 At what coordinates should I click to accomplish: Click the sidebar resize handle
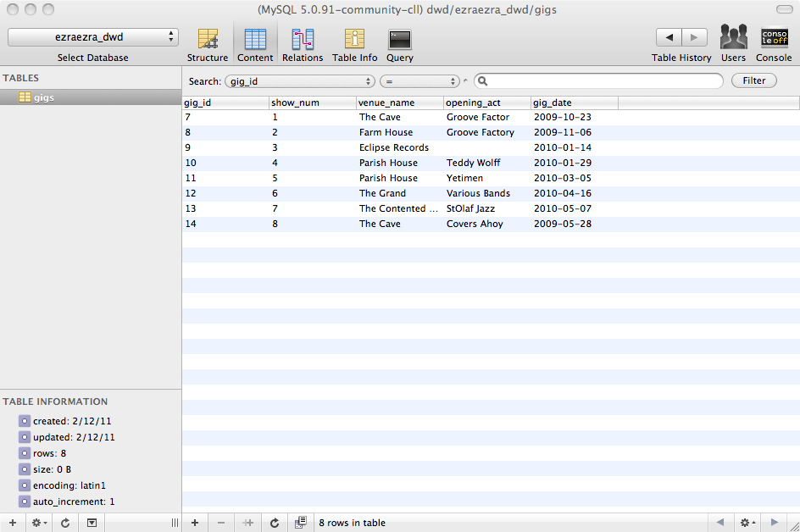pos(175,523)
